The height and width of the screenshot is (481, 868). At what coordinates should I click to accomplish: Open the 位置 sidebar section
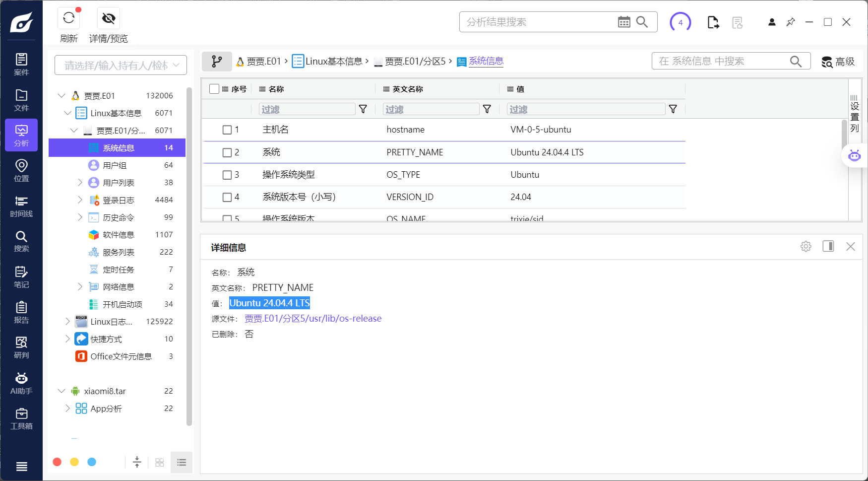tap(21, 170)
